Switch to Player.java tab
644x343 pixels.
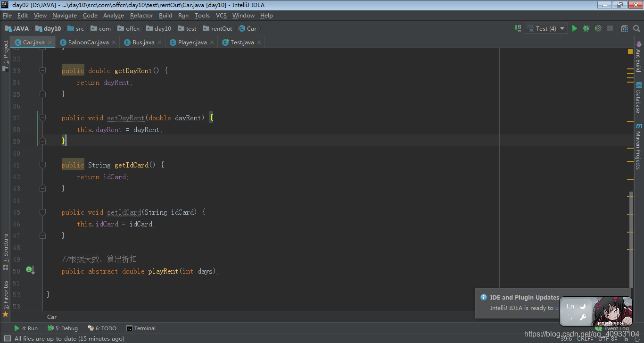click(x=192, y=42)
